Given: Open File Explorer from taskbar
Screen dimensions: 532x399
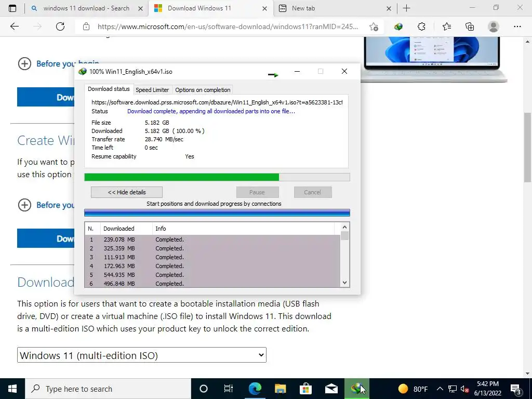Looking at the screenshot, I should point(280,389).
